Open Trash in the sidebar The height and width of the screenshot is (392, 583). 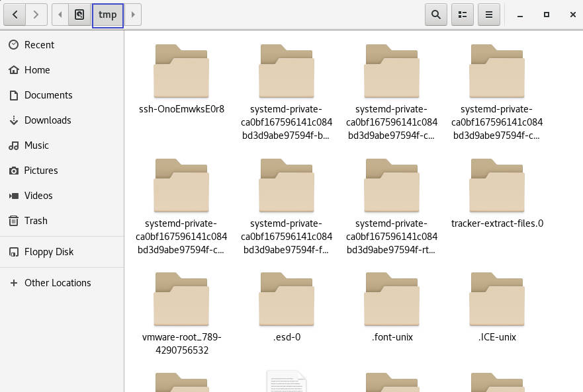pyautogui.click(x=62, y=221)
